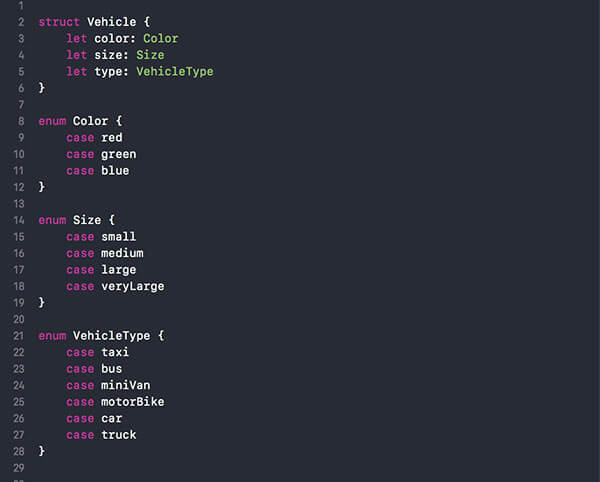Place cursor on the taxi case
600x482 pixels.
point(115,352)
